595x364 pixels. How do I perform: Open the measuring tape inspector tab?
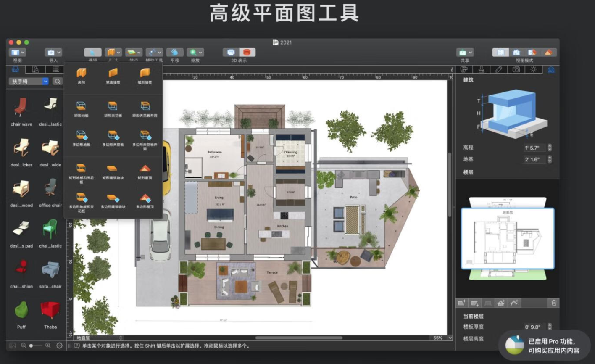[x=464, y=69]
